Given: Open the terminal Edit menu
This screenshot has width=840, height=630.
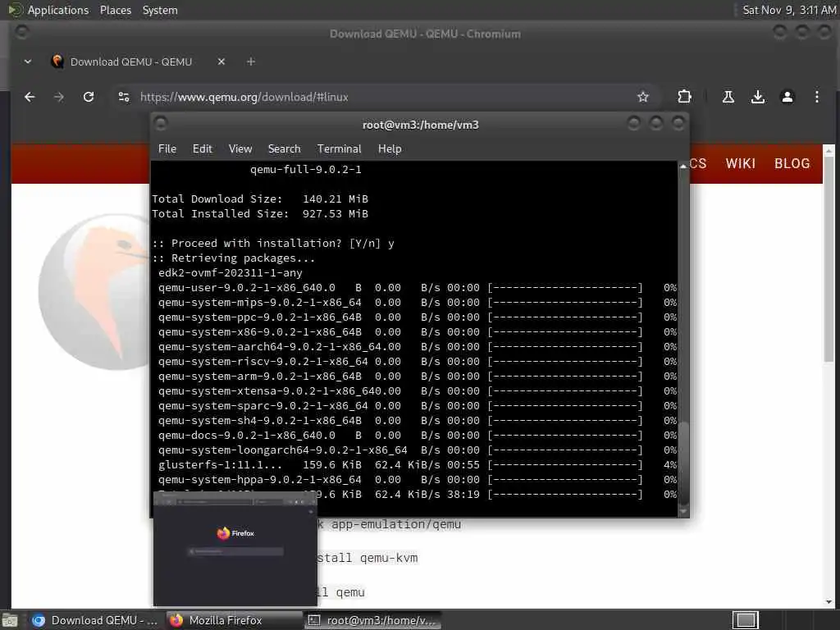Looking at the screenshot, I should click(203, 149).
